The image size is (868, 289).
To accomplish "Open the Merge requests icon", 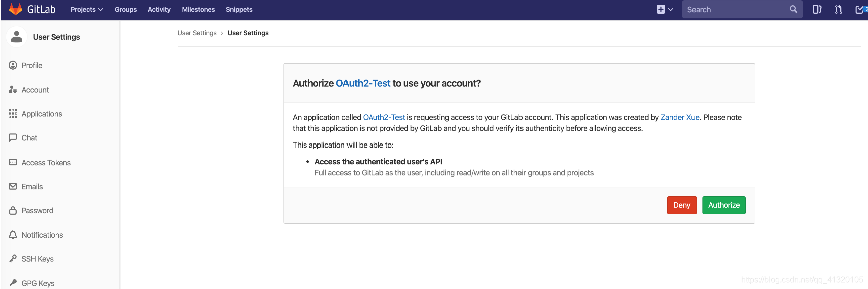I will click(x=838, y=9).
